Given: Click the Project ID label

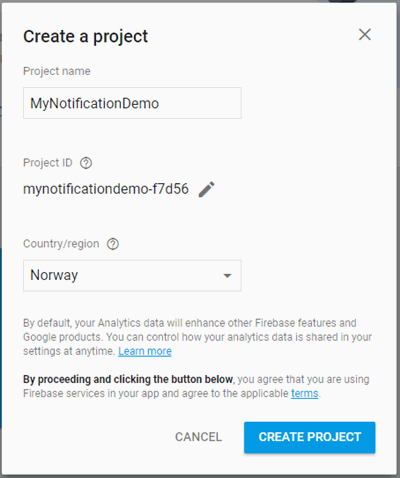Looking at the screenshot, I should 48,163.
